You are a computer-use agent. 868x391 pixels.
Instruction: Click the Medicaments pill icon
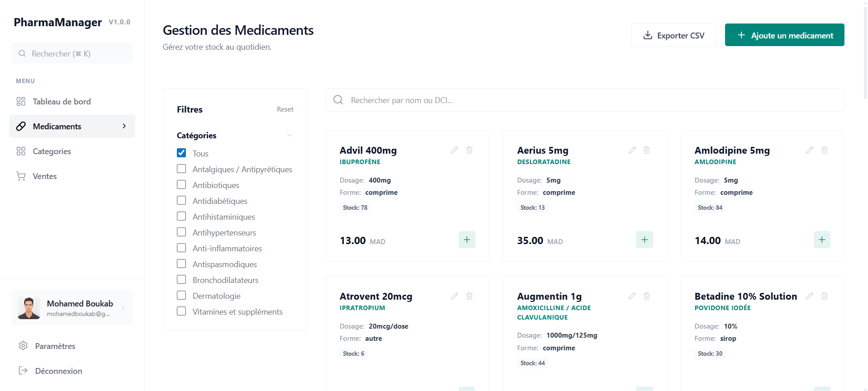click(x=21, y=126)
